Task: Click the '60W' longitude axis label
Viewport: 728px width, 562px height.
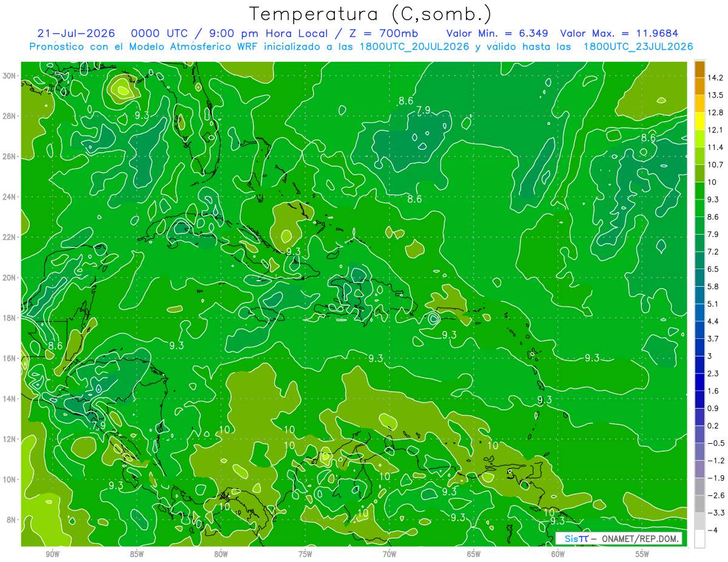Action: pos(558,554)
